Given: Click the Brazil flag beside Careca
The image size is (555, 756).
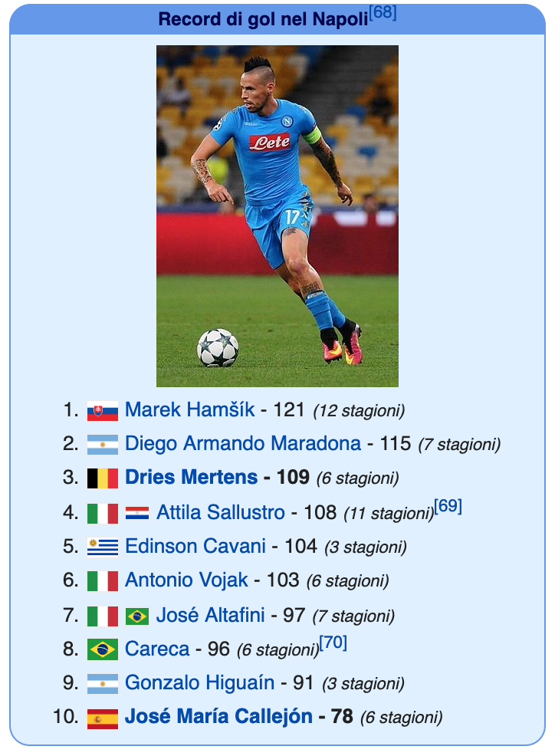Looking at the screenshot, I should pyautogui.click(x=102, y=649).
